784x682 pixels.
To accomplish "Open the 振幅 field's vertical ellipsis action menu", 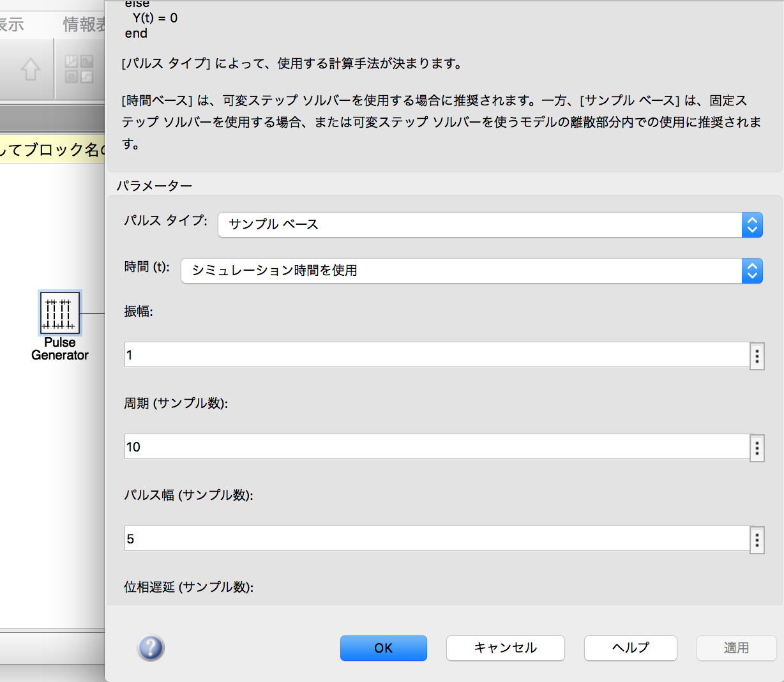I will 757,356.
